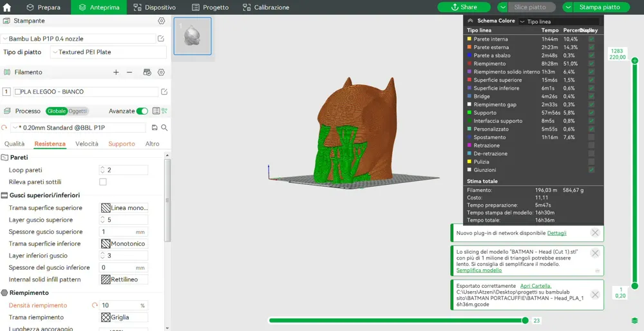Search process settings with the magnifier icon

click(164, 128)
